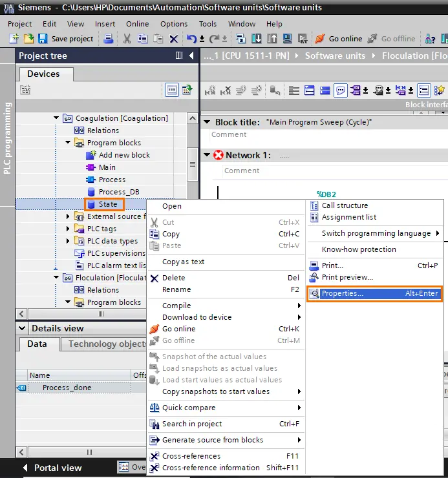Select the Process block in the tree
The image size is (448, 478).
coord(105,180)
